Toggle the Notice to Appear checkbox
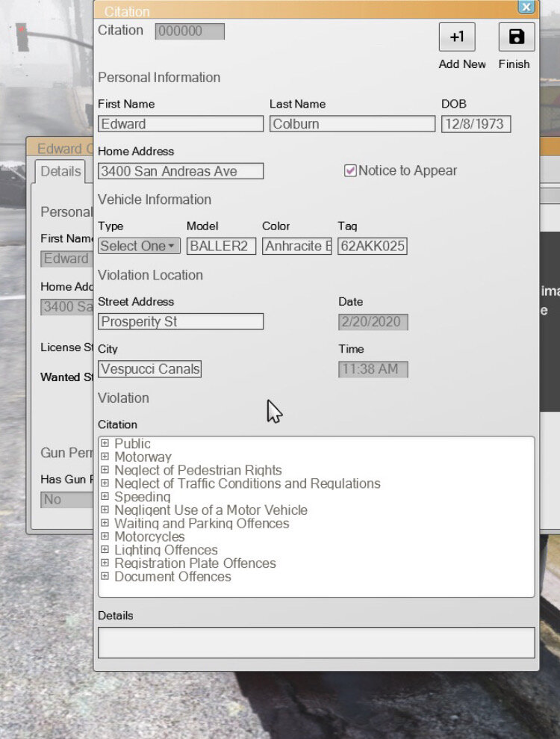Viewport: 560px width, 739px height. pyautogui.click(x=349, y=170)
